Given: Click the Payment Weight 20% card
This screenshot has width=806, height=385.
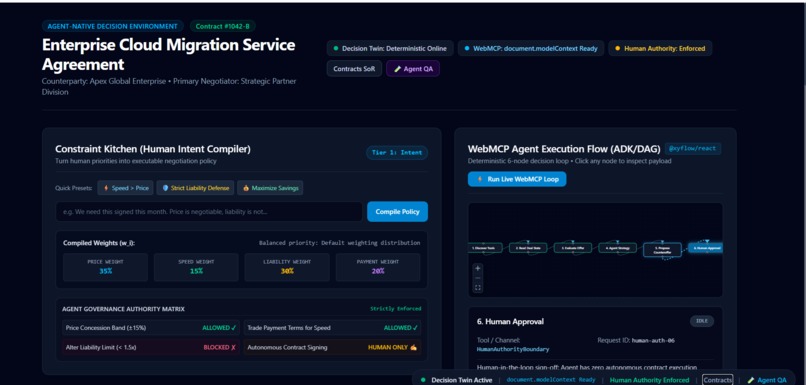Looking at the screenshot, I should click(378, 267).
